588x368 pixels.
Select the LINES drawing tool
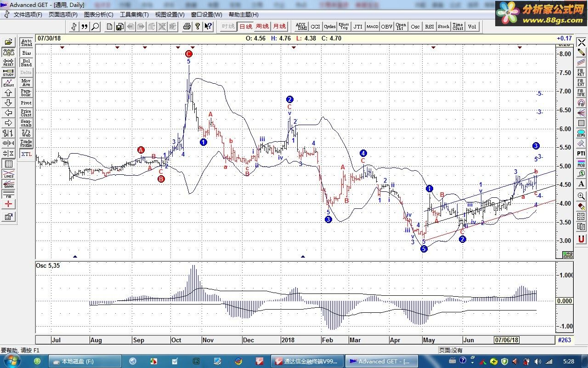pyautogui.click(x=8, y=173)
